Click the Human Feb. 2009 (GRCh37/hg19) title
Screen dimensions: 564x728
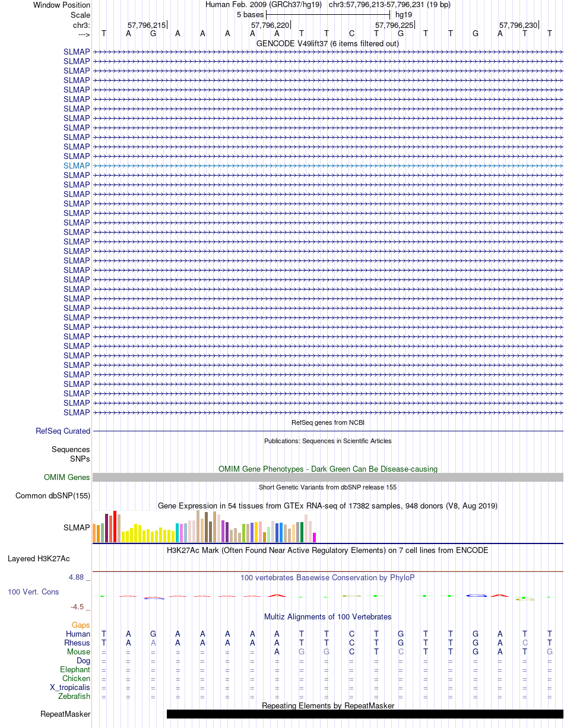(x=264, y=5)
